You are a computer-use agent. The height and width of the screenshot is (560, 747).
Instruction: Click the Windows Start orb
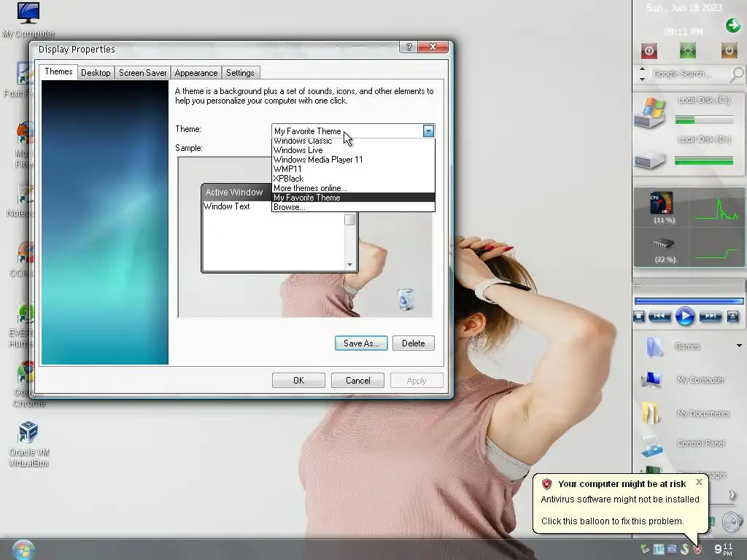pyautogui.click(x=22, y=550)
